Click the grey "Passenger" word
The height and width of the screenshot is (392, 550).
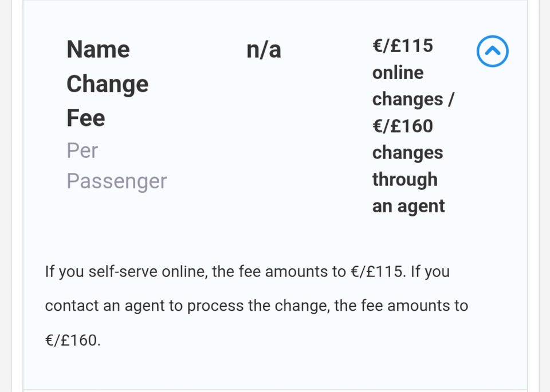pyautogui.click(x=116, y=181)
